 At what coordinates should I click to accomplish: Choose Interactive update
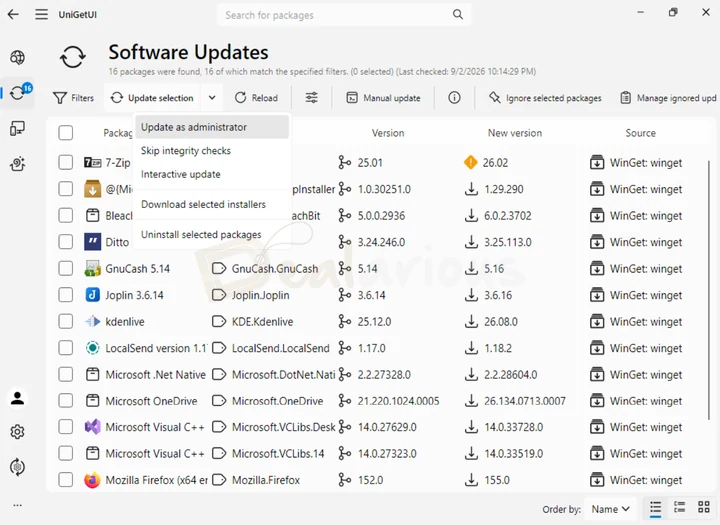212,175
